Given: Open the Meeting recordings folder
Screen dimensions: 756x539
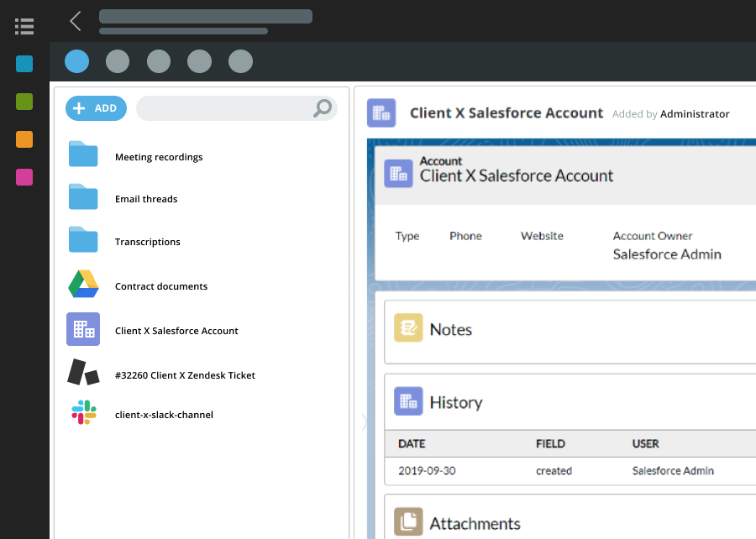Looking at the screenshot, I should pos(83,155).
